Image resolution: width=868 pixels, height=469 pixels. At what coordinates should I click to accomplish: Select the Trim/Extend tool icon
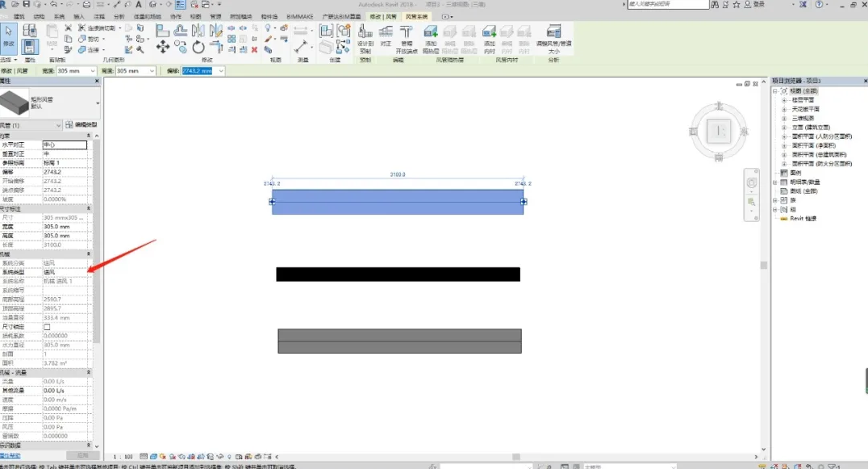(216, 48)
